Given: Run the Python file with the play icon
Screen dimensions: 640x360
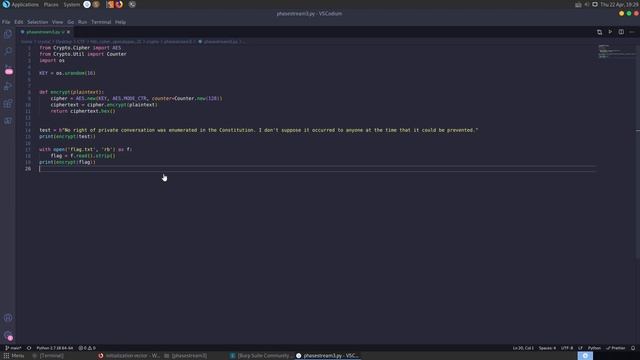Looking at the screenshot, I should 610,32.
